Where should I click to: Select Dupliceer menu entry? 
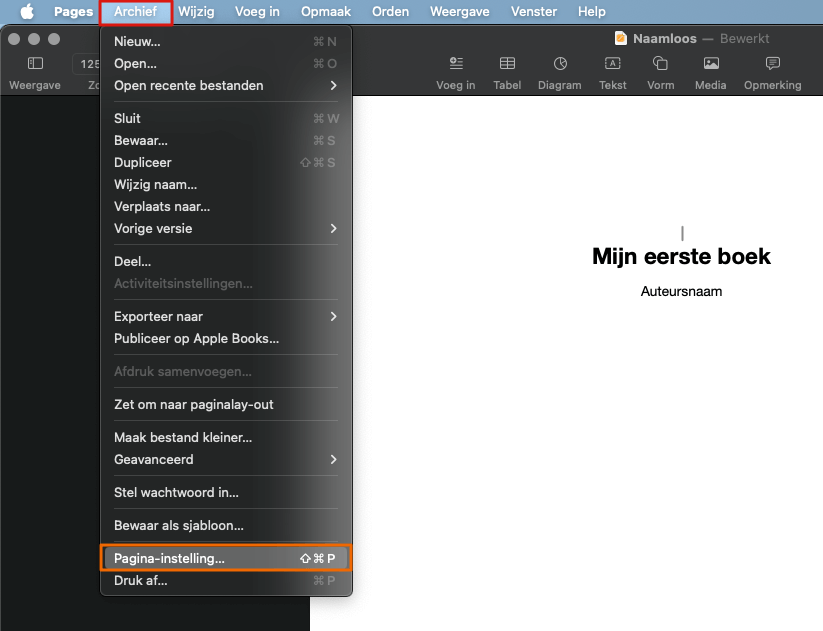tap(226, 163)
